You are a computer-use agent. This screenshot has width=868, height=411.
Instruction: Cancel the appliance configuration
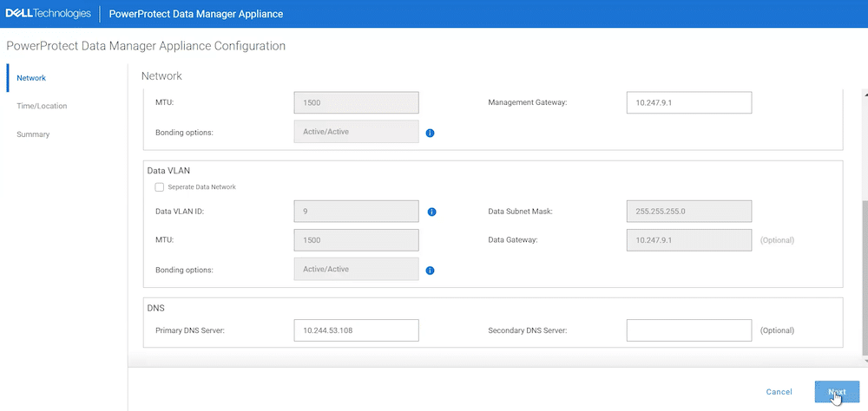(779, 392)
